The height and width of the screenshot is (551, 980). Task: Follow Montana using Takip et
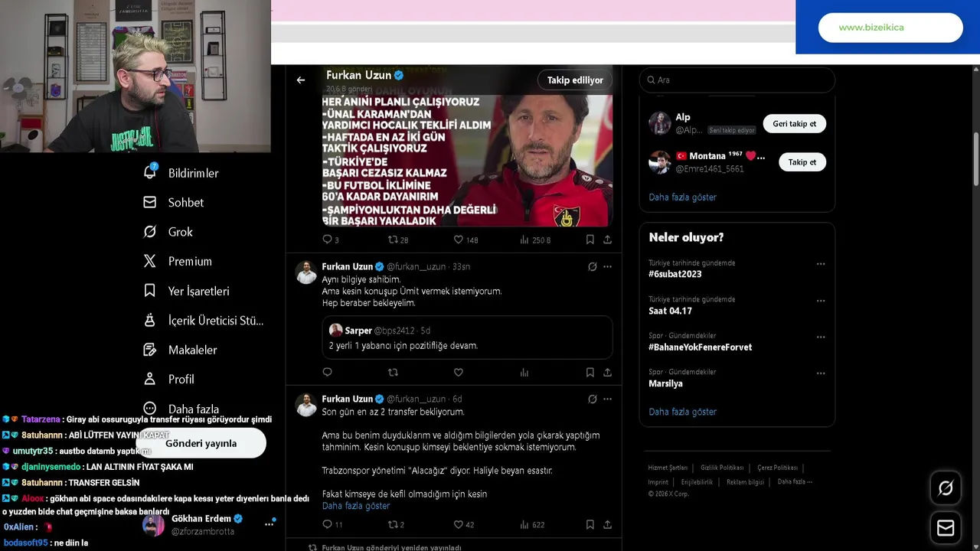point(802,162)
